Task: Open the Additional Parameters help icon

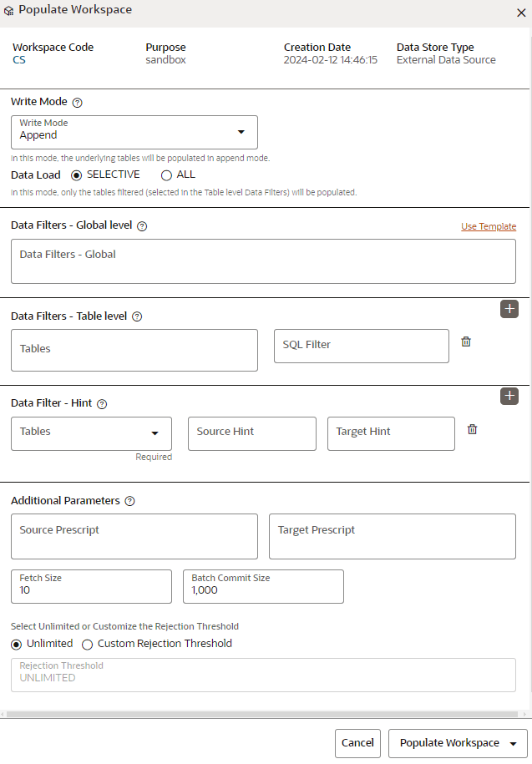Action: click(x=130, y=502)
